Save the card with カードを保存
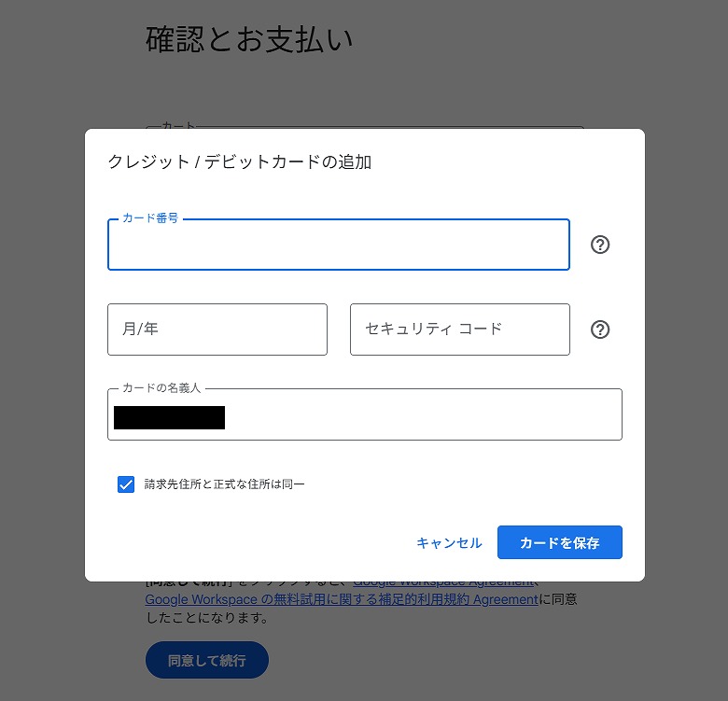 [x=559, y=542]
